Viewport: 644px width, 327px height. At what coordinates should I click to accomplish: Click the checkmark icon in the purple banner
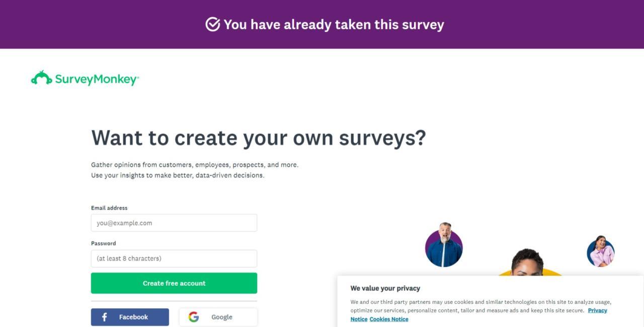pos(213,24)
